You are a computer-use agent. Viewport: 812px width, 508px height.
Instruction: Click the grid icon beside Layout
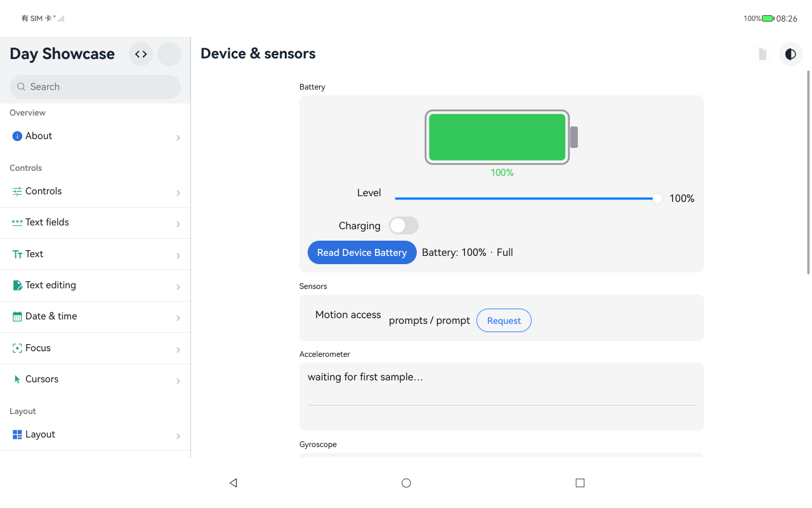point(17,434)
